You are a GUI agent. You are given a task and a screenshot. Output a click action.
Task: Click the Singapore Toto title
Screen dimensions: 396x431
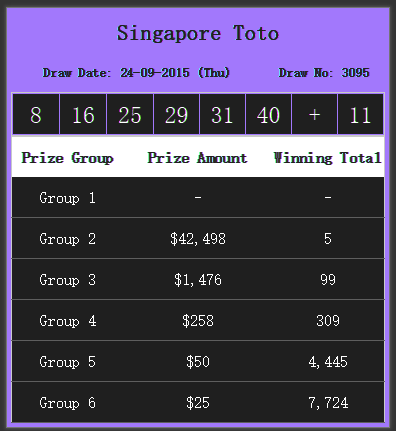(x=198, y=33)
